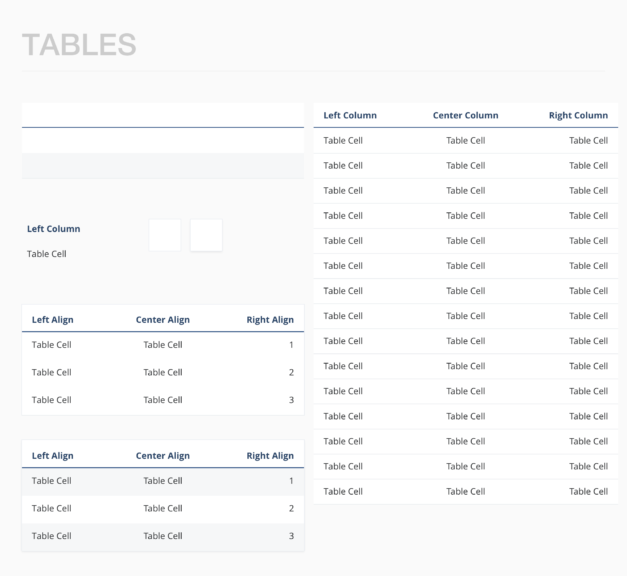The width and height of the screenshot is (627, 576).
Task: Click the Center Column header
Action: 465,115
